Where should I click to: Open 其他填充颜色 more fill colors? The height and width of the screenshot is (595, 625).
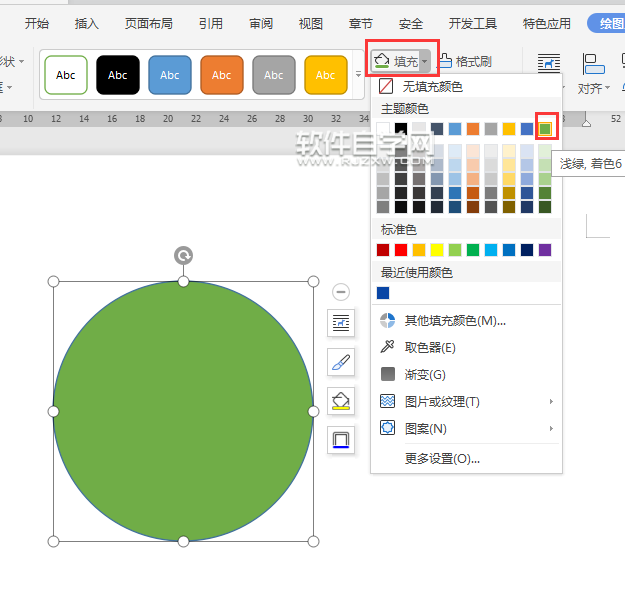[454, 321]
